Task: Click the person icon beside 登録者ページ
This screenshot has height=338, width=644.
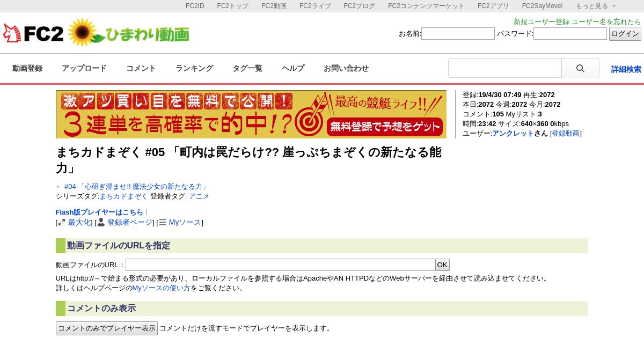Action: coord(101,222)
